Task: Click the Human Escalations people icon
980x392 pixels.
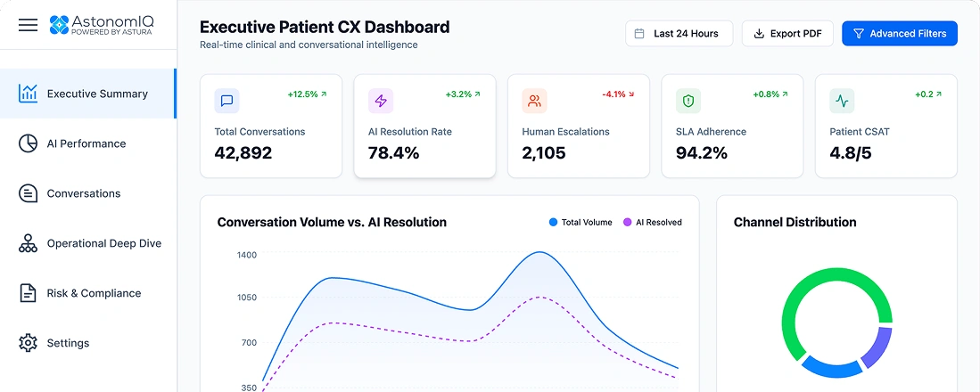Action: (x=534, y=101)
